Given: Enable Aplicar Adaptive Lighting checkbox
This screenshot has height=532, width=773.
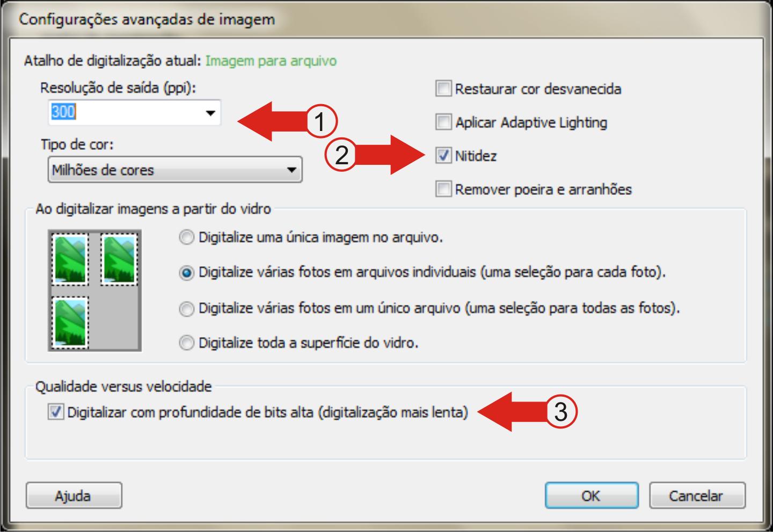Looking at the screenshot, I should [x=443, y=122].
